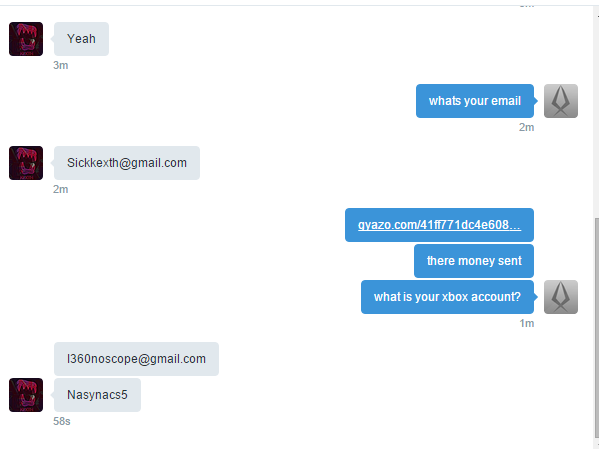Click the 'what is your xbox account?' bubble
599x449 pixels.
[x=447, y=297]
